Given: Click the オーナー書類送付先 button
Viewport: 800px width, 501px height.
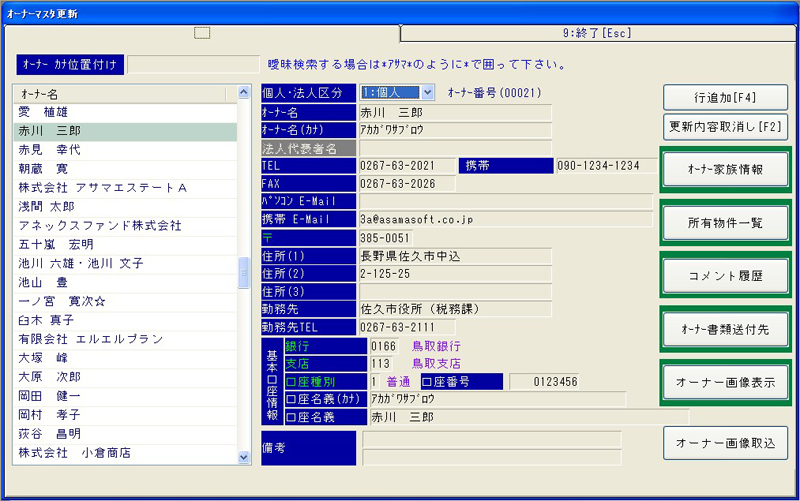Looking at the screenshot, I should click(725, 328).
